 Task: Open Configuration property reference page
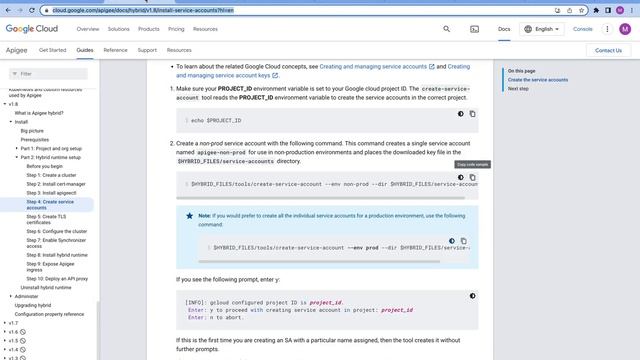coord(49,314)
